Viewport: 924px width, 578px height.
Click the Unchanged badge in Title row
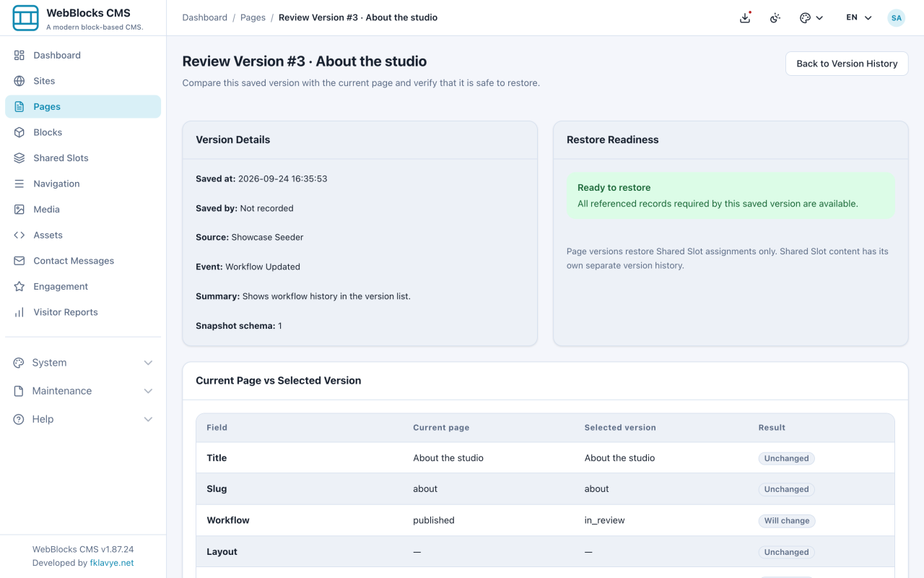(786, 458)
